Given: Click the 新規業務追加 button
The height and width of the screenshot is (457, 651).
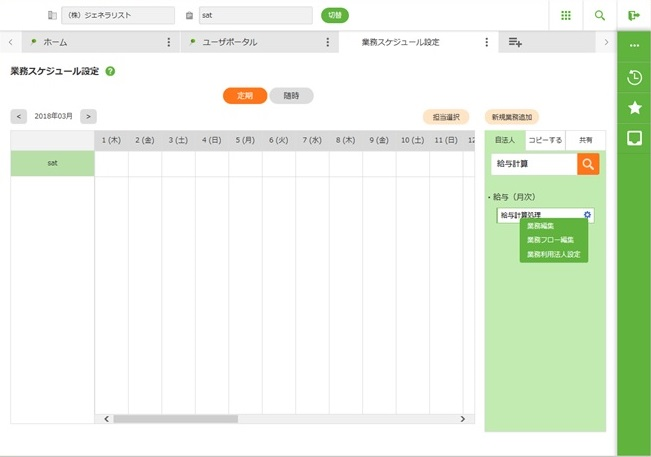Looking at the screenshot, I should [514, 116].
